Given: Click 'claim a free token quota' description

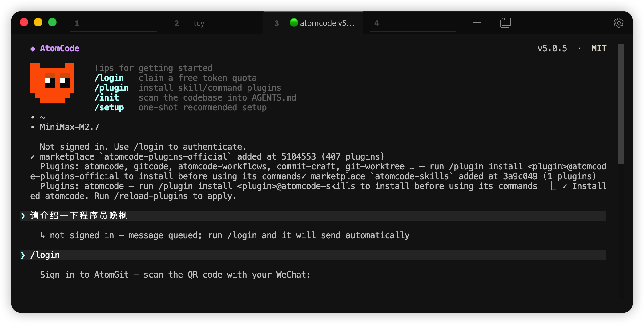Looking at the screenshot, I should pos(198,78).
